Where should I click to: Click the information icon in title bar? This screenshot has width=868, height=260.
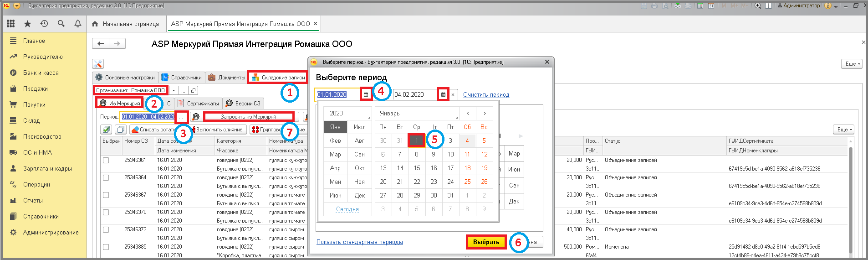828,5
